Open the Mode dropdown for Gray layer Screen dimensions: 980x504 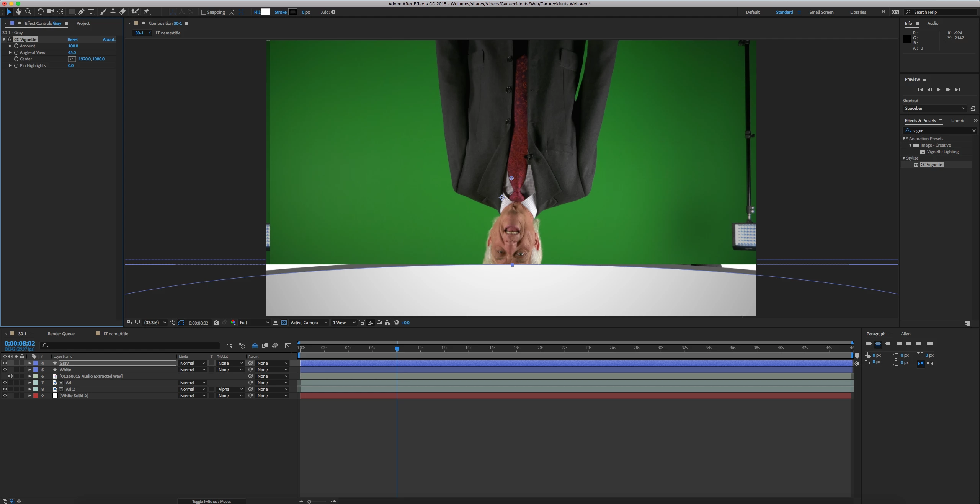click(x=193, y=363)
